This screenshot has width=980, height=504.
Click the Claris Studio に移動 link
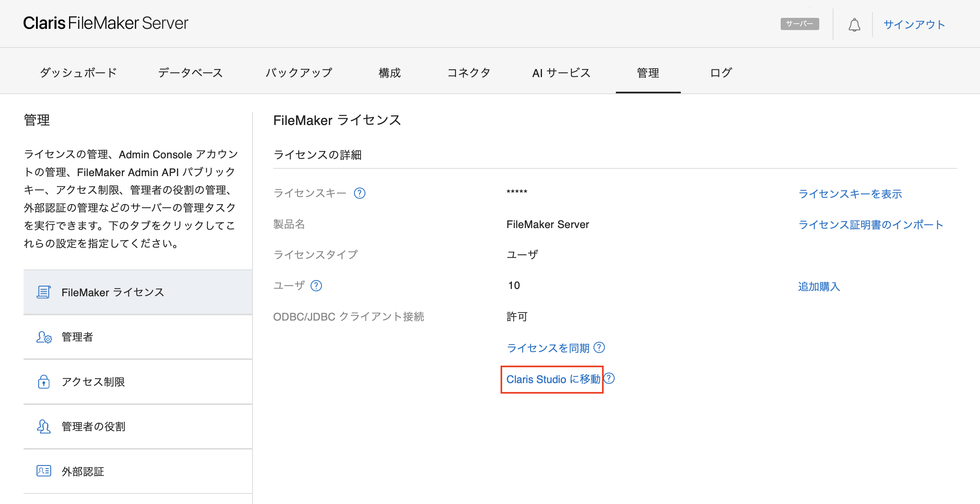[553, 379]
